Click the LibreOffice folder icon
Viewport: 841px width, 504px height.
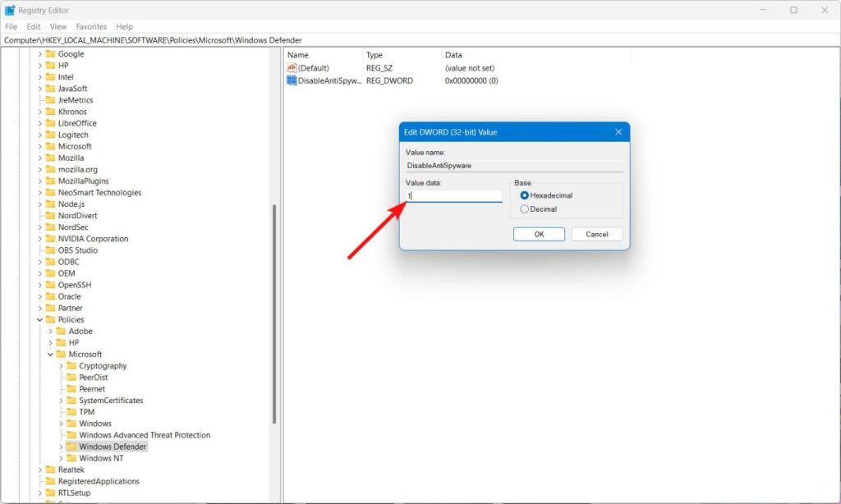click(50, 123)
